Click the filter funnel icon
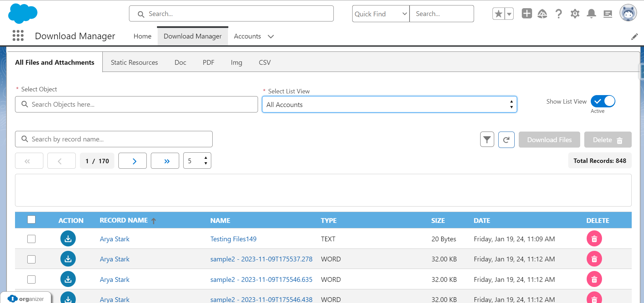This screenshot has height=303, width=644. (x=487, y=139)
